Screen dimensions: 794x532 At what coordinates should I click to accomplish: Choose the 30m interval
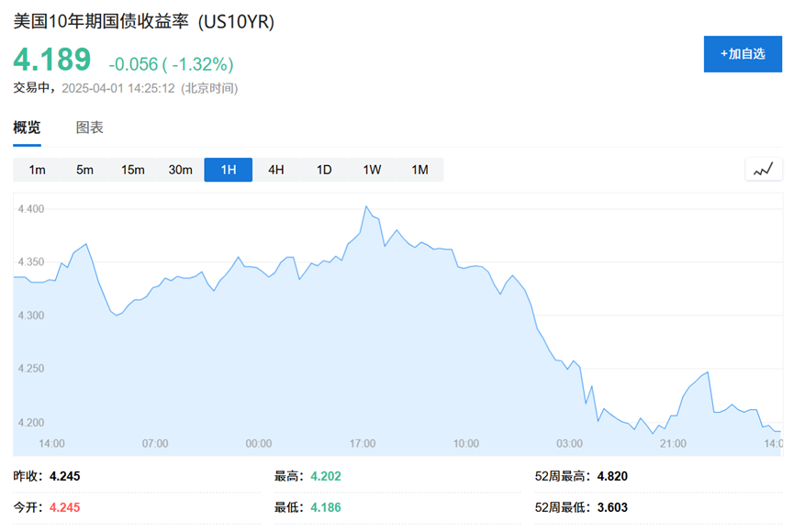coord(180,170)
